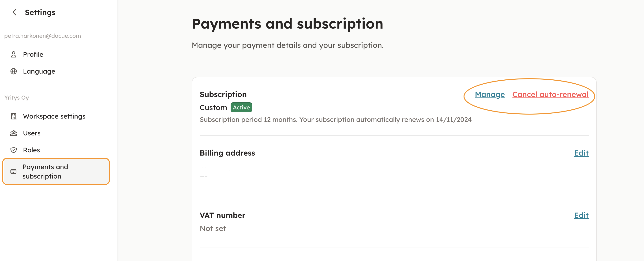Select Roles in the sidebar

click(x=31, y=150)
